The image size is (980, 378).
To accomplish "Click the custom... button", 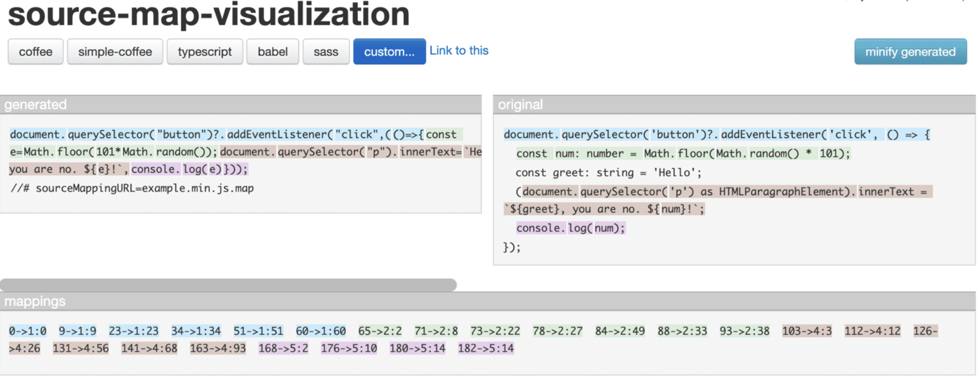I will click(389, 51).
